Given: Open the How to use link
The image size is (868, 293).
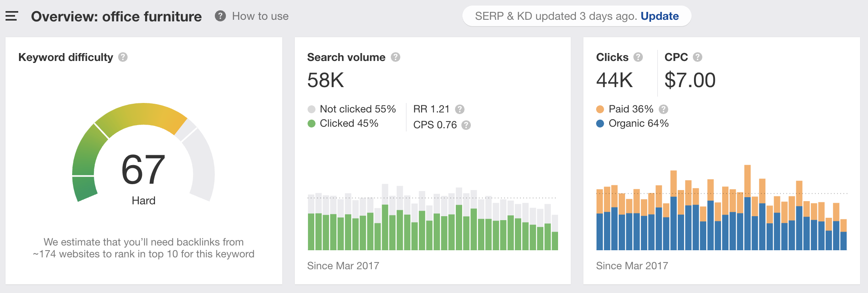Looking at the screenshot, I should pyautogui.click(x=260, y=16).
